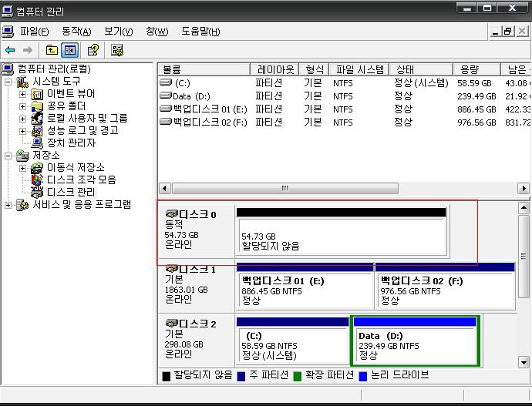532x406 pixels.
Task: Select 컴퓨터 관리(로컬) root node
Action: [x=54, y=69]
